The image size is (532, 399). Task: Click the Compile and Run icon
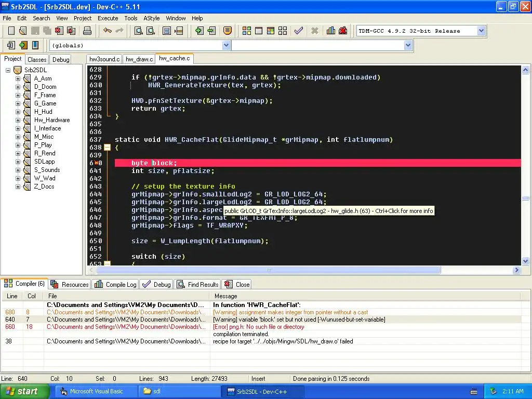(270, 31)
